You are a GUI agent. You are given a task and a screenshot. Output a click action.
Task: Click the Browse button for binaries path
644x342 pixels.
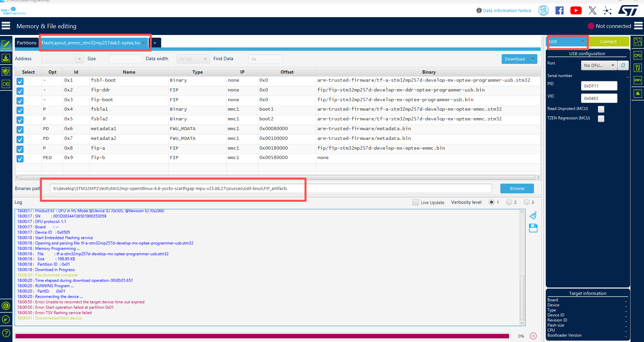point(517,188)
